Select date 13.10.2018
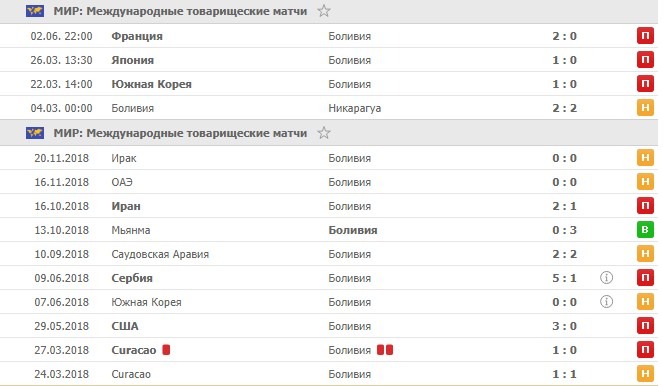This screenshot has width=663, height=386. pyautogui.click(x=62, y=230)
